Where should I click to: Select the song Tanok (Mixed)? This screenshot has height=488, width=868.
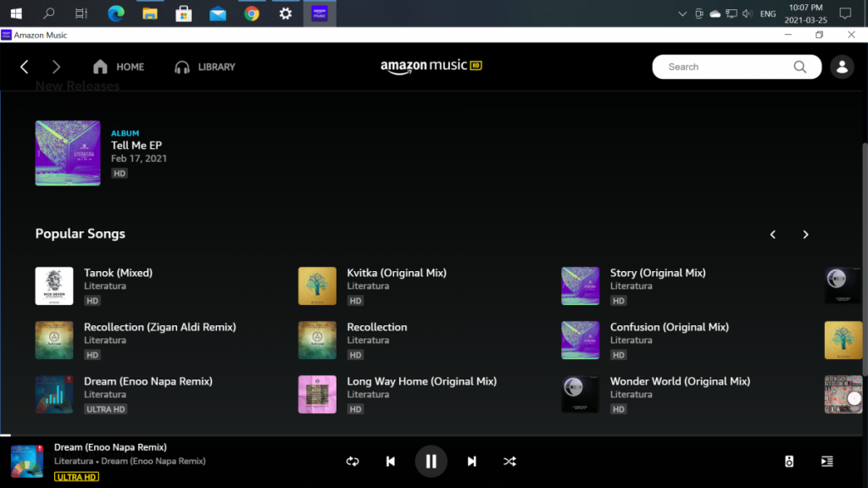[x=118, y=273]
